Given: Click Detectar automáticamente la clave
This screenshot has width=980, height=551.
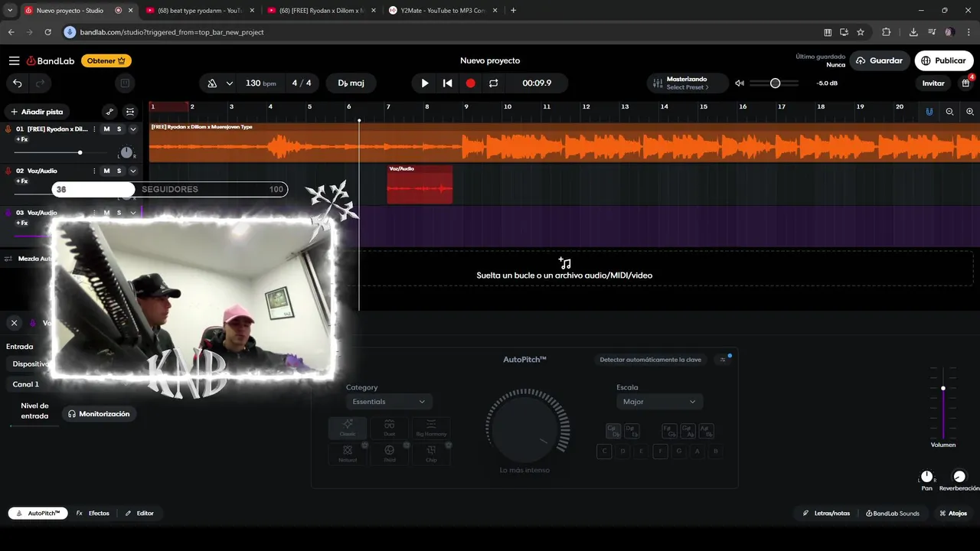Looking at the screenshot, I should click(650, 360).
